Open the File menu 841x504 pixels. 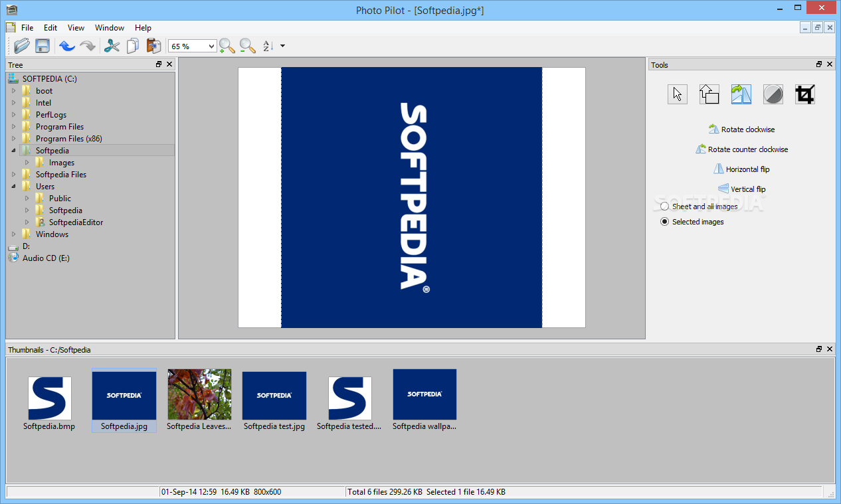[x=27, y=28]
